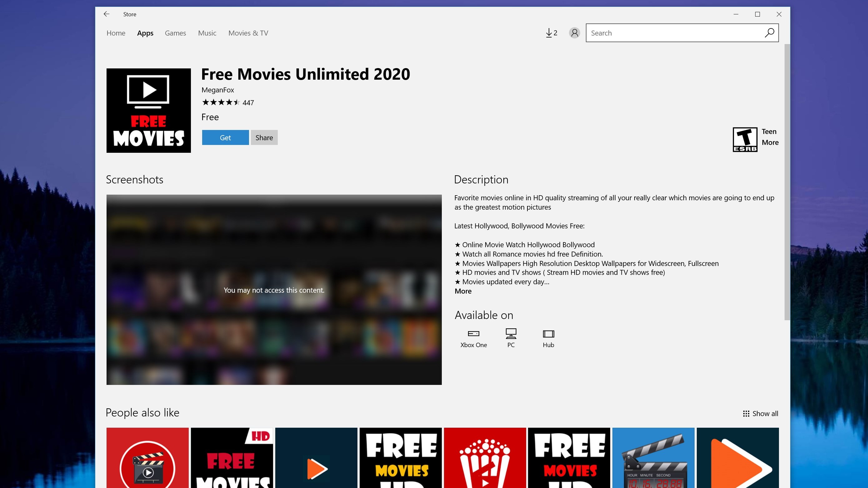Click the vertical scrollbar on right edge
This screenshot has height=488, width=868.
tap(787, 182)
